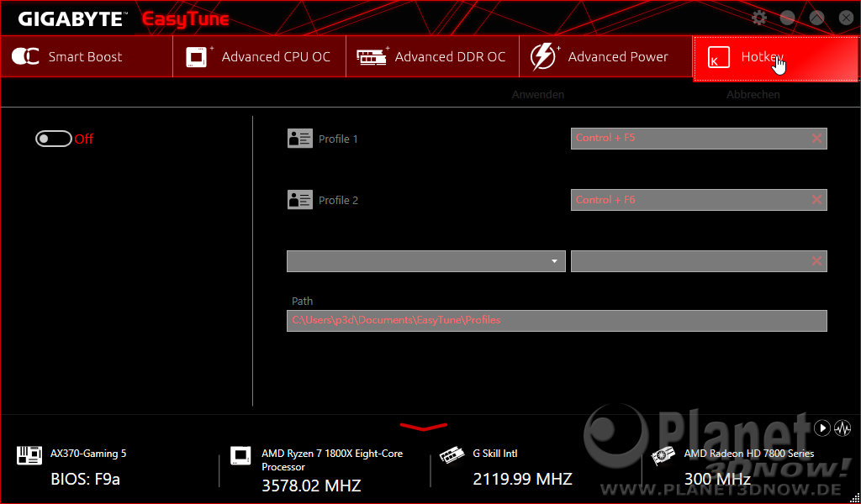Clear the third empty hotkey field

point(816,261)
